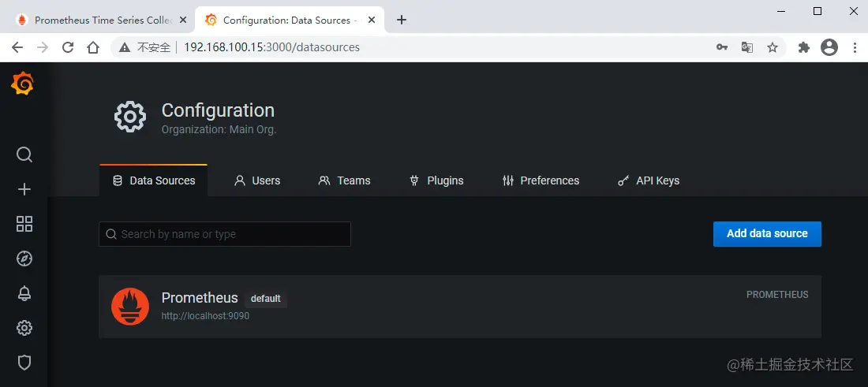Image resolution: width=868 pixels, height=387 pixels.
Task: Close the Prometheus Time Series browser tab
Action: pos(183,20)
